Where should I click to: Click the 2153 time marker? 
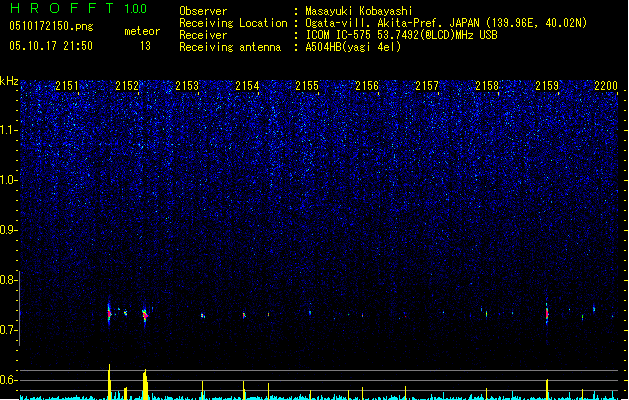click(187, 85)
